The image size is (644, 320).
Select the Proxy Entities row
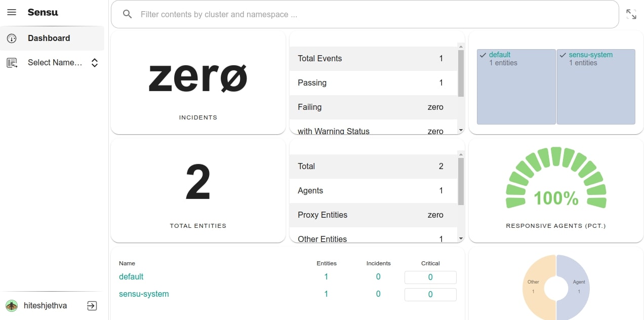(374, 215)
